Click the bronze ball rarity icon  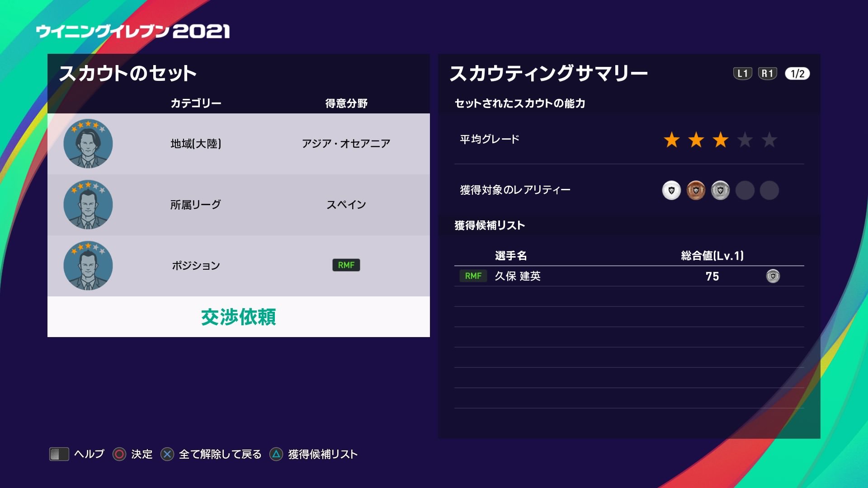coord(696,190)
